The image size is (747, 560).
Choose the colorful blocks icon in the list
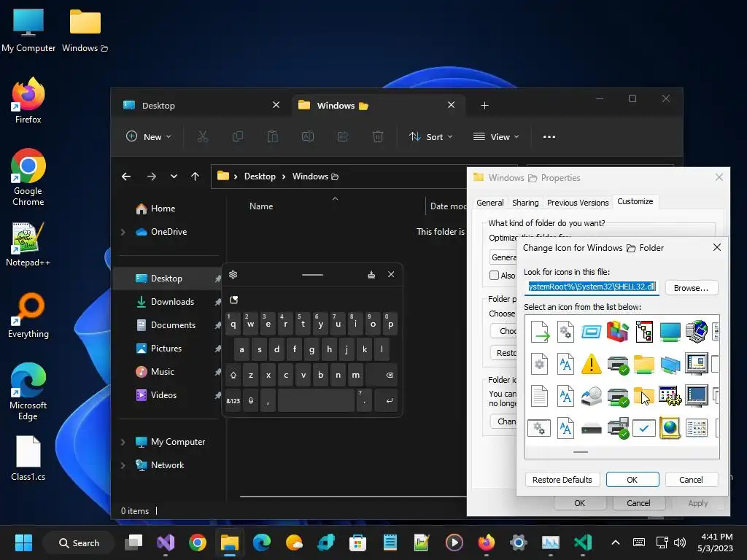coord(617,332)
